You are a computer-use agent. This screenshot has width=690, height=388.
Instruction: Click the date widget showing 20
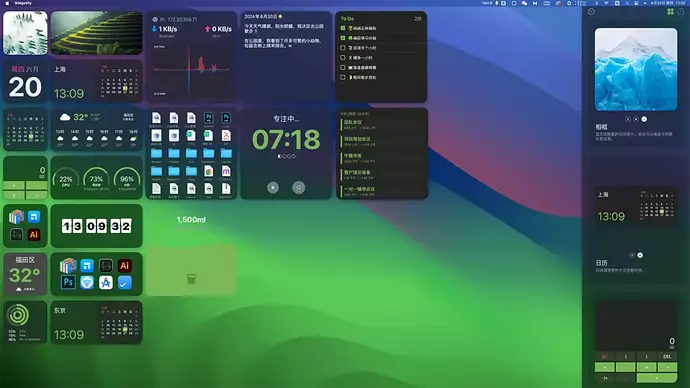tap(25, 82)
